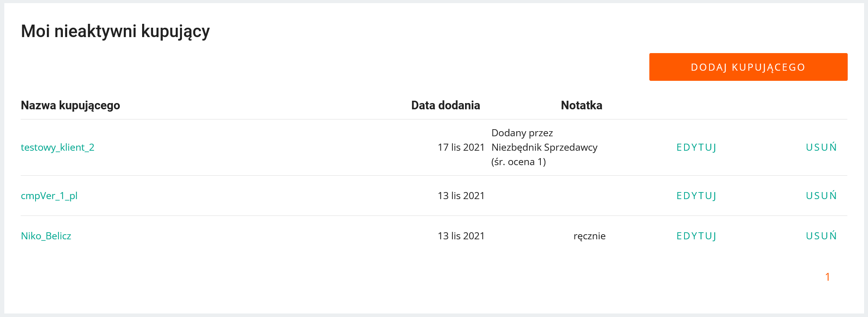
Task: Open the cmpVer_1_pl buyer link
Action: pos(49,196)
